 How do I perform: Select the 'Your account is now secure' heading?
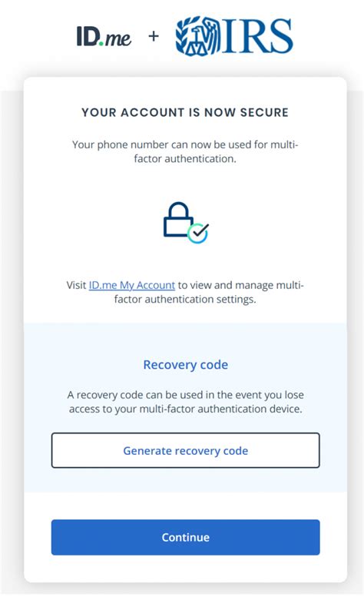(185, 112)
